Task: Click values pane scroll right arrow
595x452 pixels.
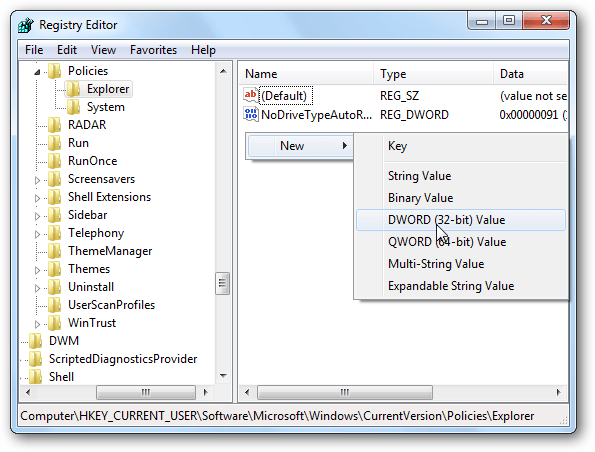Action: click(x=559, y=392)
